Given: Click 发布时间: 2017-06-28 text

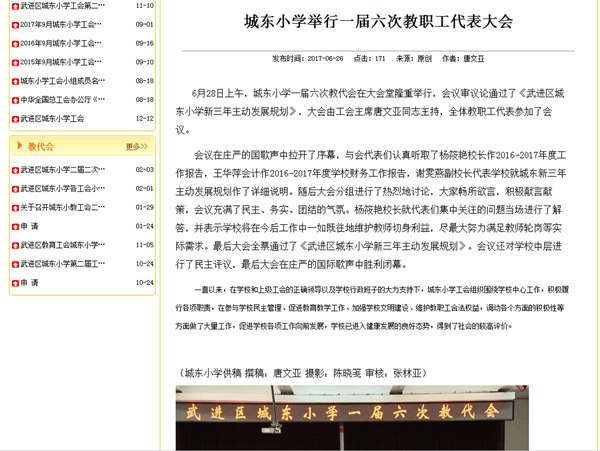Looking at the screenshot, I should click(307, 59).
